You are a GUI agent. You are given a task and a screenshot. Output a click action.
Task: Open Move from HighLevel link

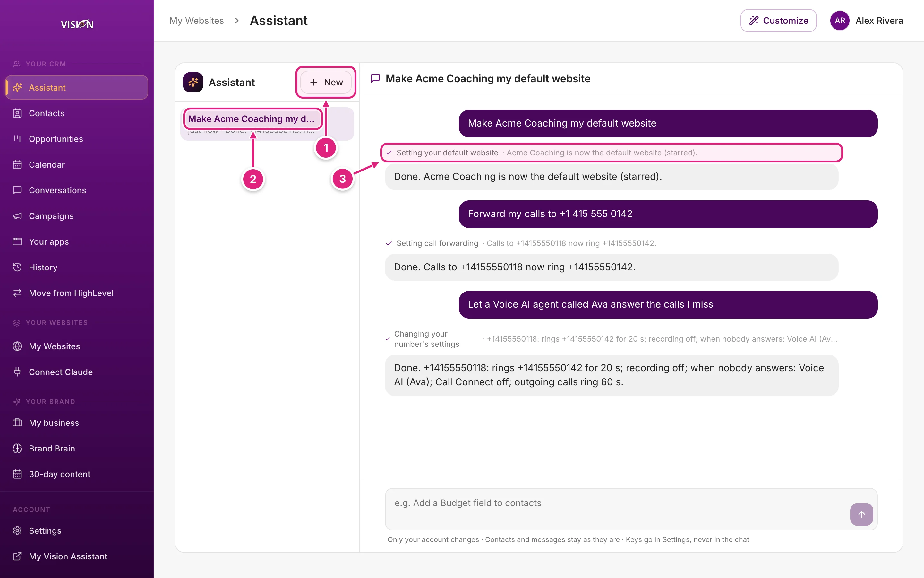pyautogui.click(x=77, y=293)
